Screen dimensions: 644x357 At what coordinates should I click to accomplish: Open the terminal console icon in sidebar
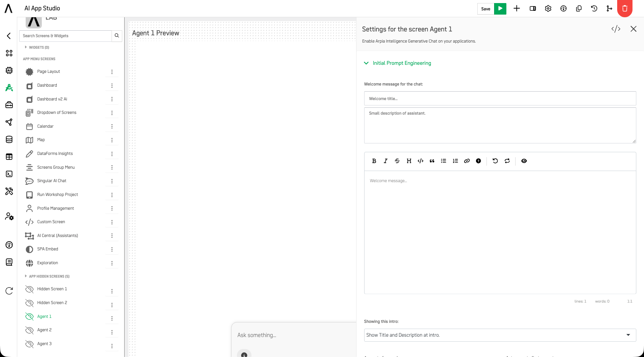click(9, 174)
